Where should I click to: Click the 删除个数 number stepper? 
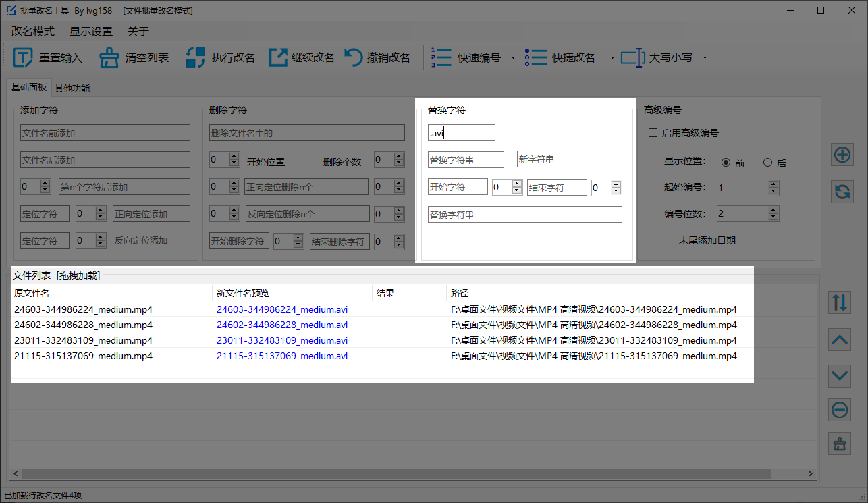389,160
